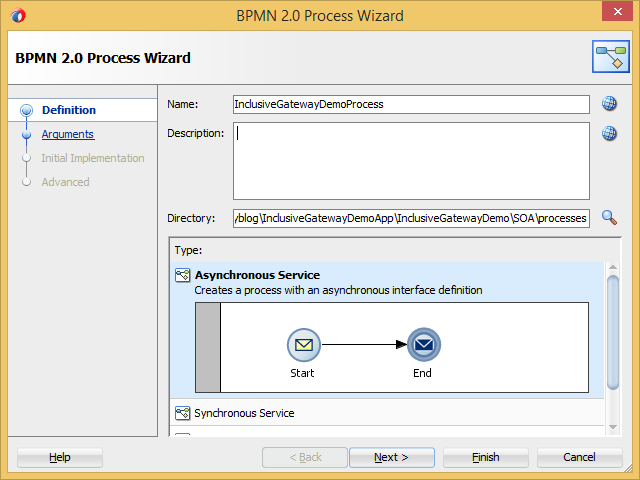Click the asynchronous service description text
Viewport: 640px width, 480px height.
tap(338, 290)
